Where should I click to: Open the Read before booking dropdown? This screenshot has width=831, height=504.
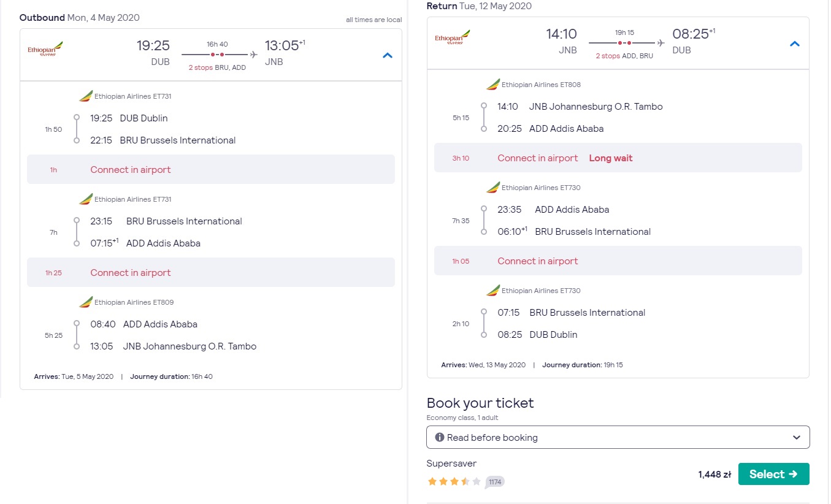point(618,437)
